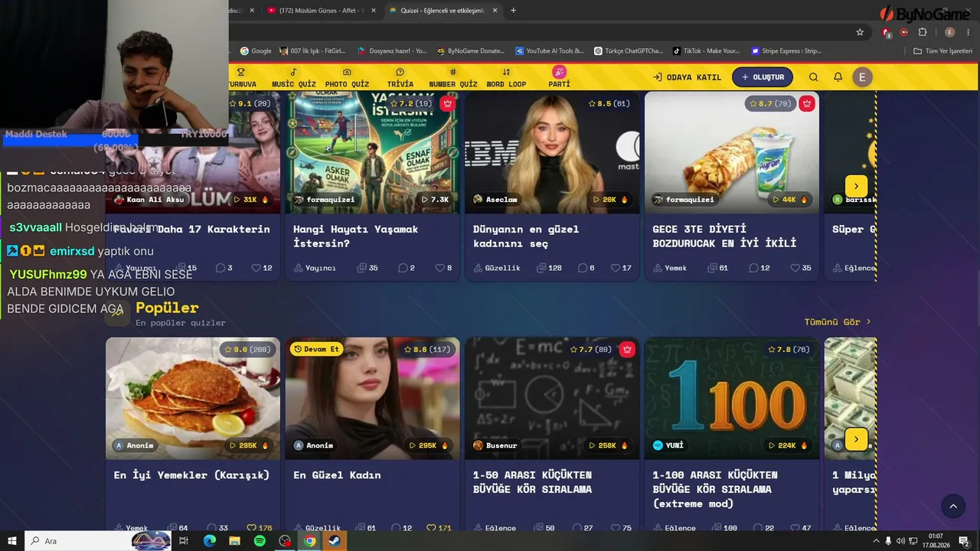Click the red crown badge on Hangi Hayatı card
The image size is (980, 551).
point(448,103)
